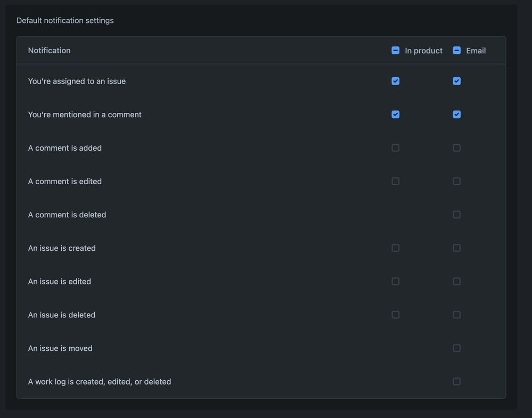The image size is (532, 418).
Task: Select Email for issue is deleted
Action: tap(456, 315)
